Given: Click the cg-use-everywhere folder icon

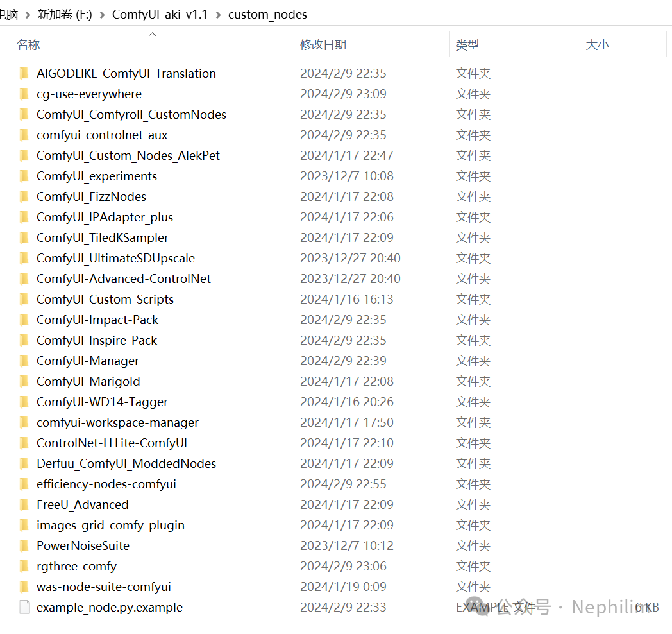Looking at the screenshot, I should (24, 94).
